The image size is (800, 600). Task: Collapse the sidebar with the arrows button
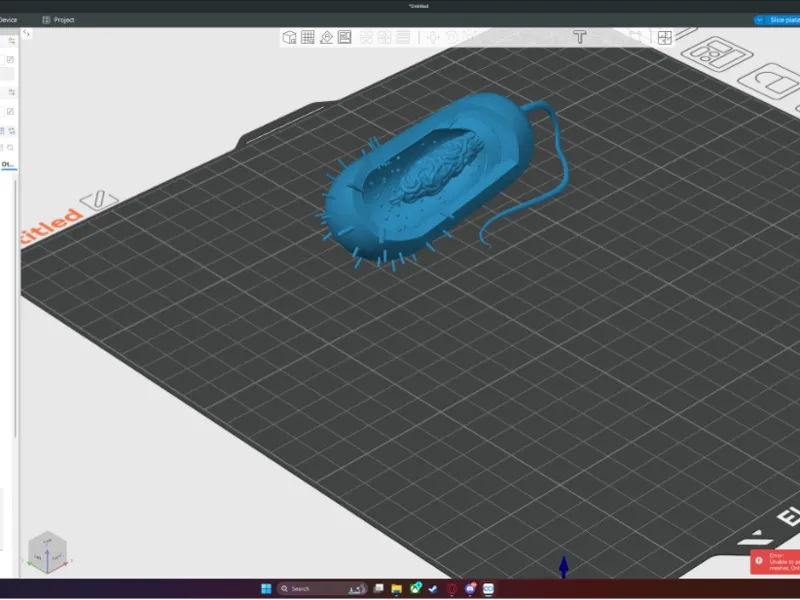click(27, 33)
